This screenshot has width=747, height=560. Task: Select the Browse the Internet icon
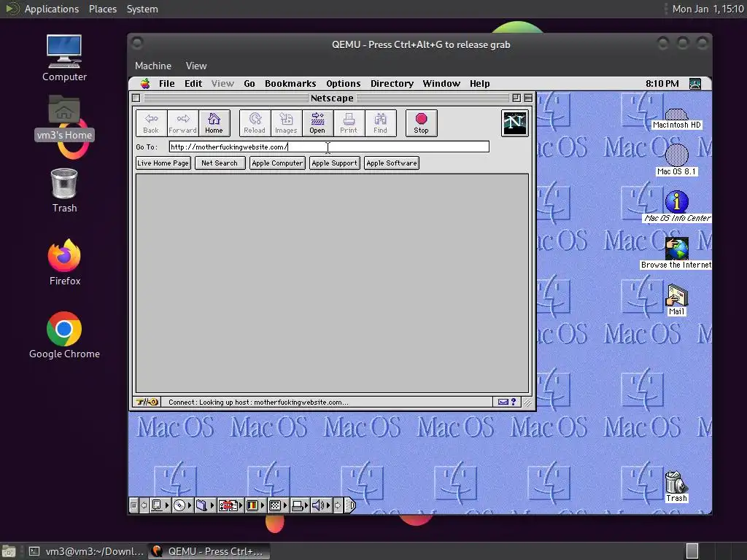click(x=676, y=253)
